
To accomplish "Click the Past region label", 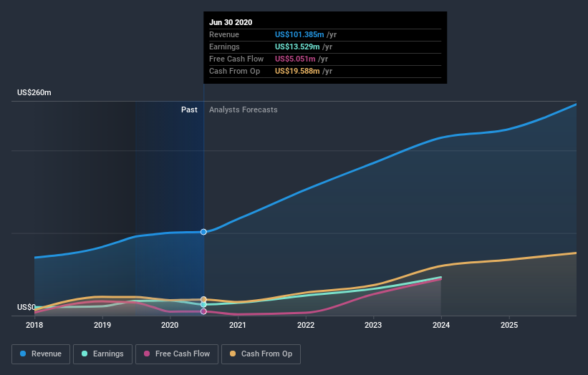I will (x=189, y=109).
